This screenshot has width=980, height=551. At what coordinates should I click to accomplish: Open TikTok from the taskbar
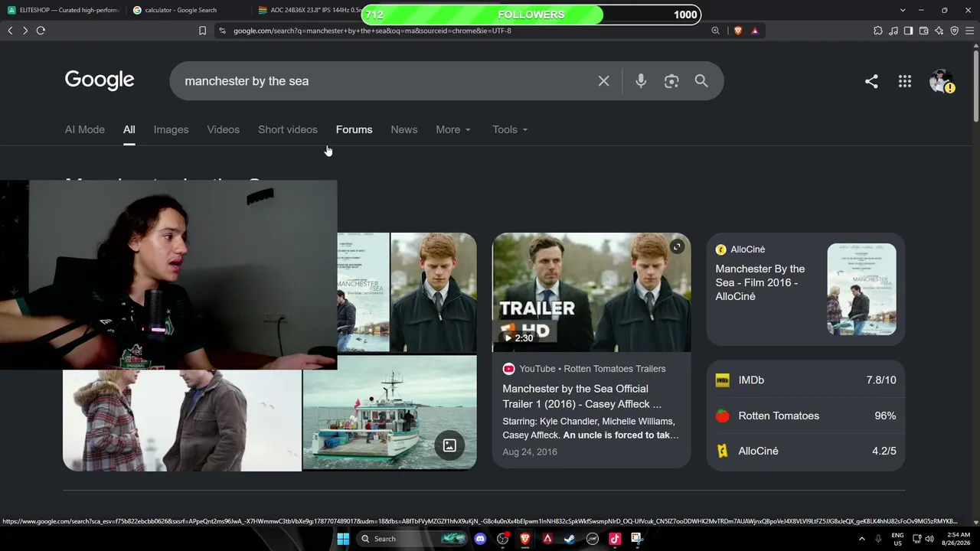coord(614,539)
